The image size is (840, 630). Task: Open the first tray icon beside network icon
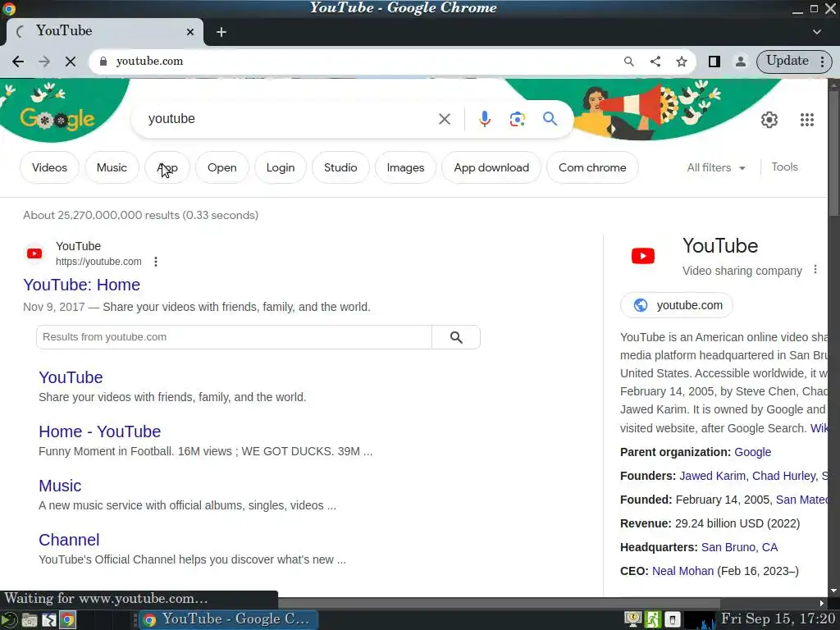click(633, 620)
